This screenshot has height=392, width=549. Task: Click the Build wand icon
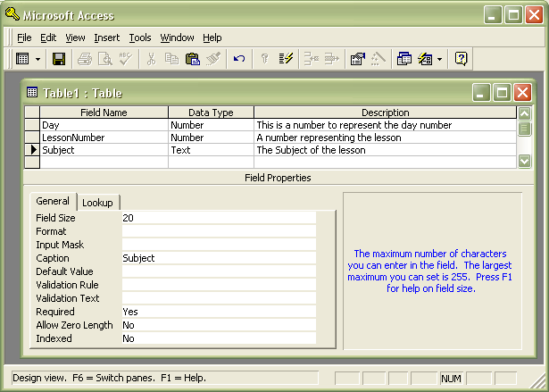click(378, 59)
